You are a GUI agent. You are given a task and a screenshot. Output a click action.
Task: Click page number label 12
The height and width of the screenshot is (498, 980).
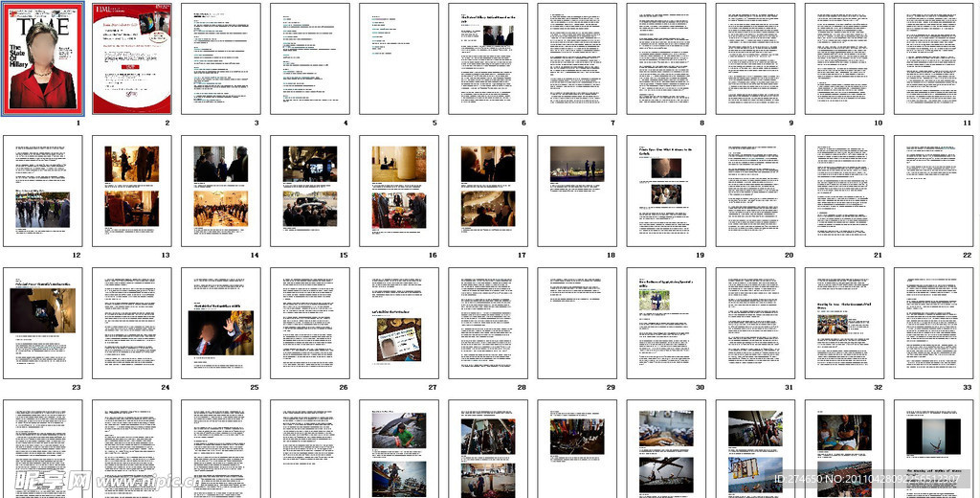[77, 255]
